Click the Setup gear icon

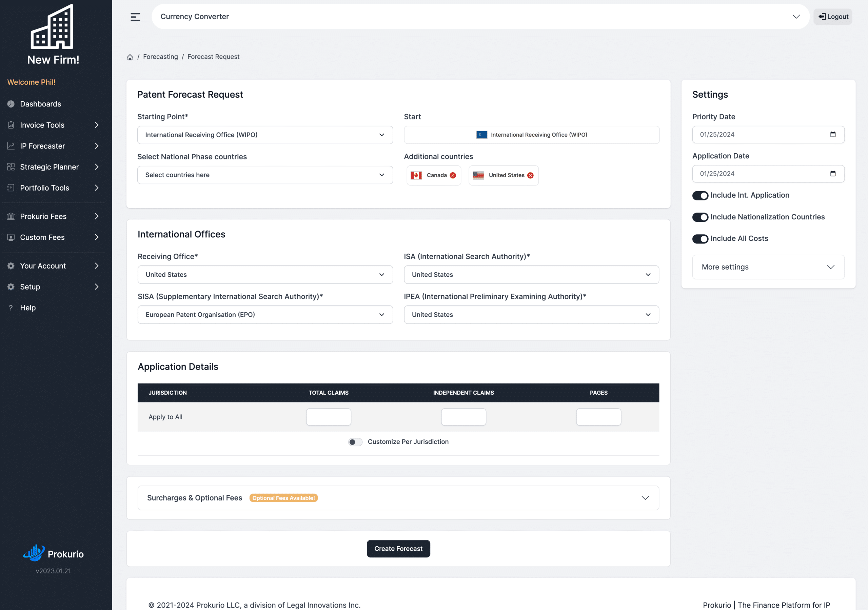11,287
